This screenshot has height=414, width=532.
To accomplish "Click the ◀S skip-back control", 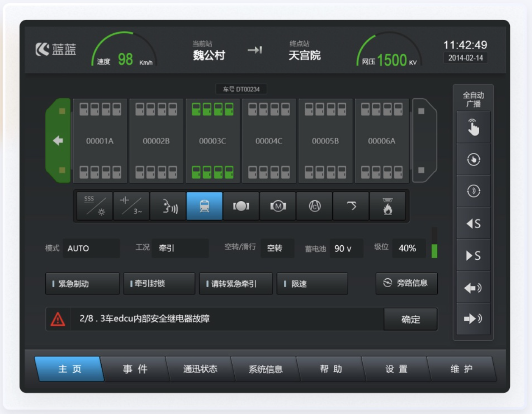I will point(473,223).
